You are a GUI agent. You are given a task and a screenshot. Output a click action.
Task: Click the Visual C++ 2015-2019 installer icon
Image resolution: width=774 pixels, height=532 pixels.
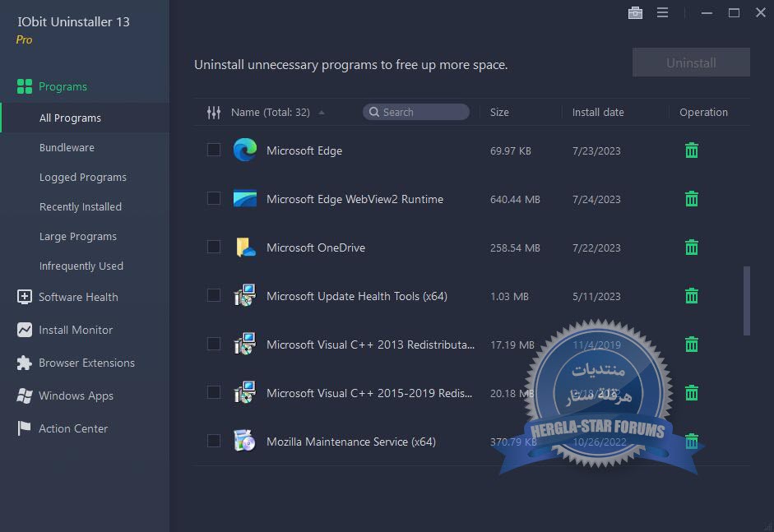[245, 392]
